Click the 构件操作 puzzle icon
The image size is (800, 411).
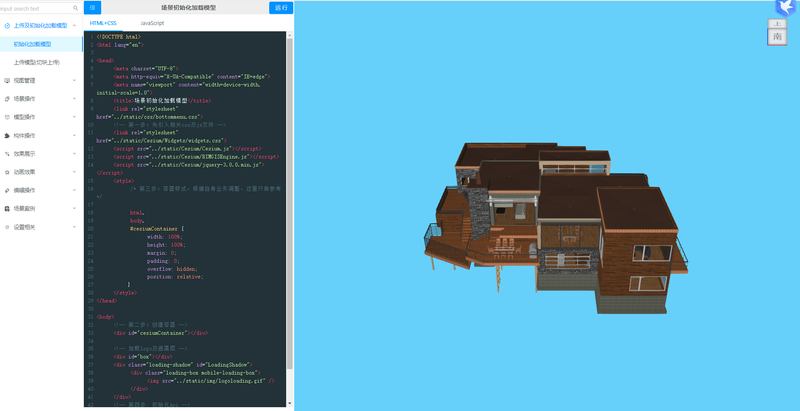[7, 136]
